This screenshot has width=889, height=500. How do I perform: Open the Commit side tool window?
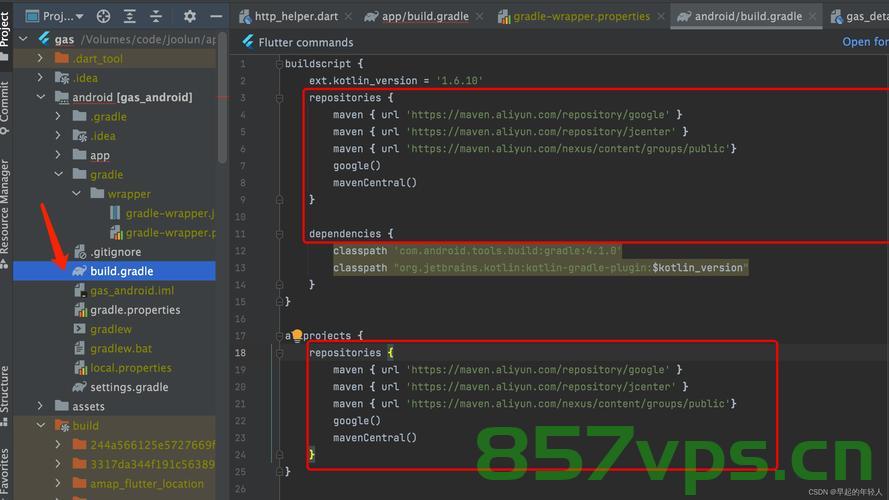(x=5, y=108)
